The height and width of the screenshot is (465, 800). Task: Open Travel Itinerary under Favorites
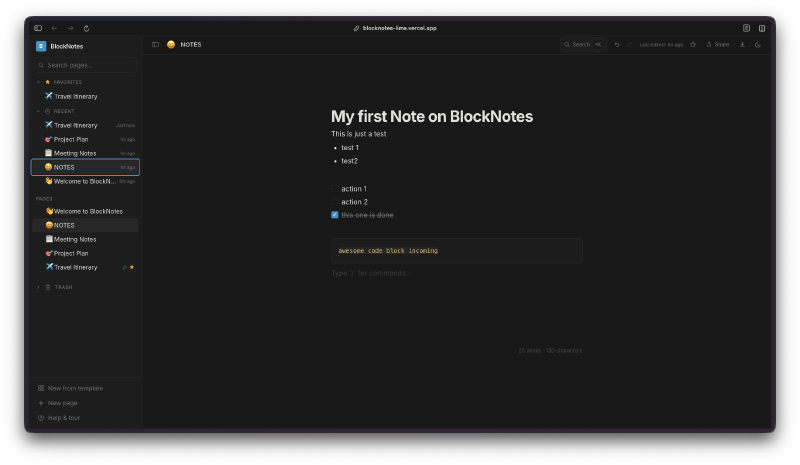tap(85, 96)
